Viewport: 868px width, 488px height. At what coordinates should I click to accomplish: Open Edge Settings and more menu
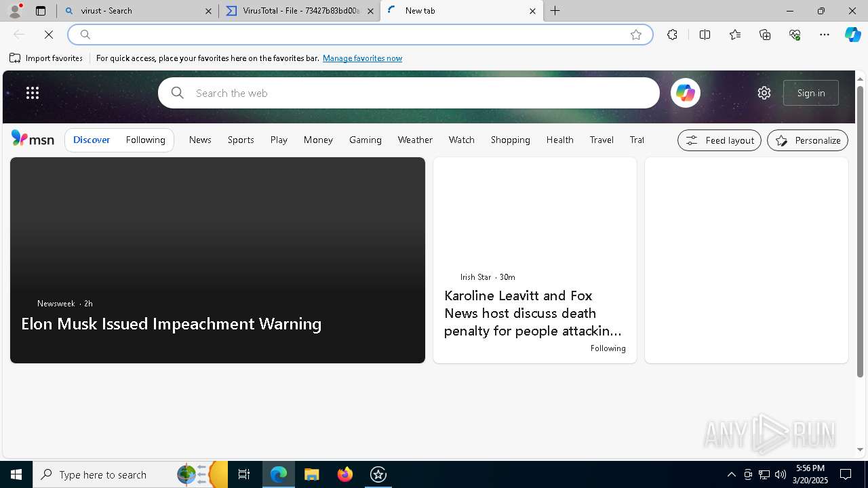[825, 35]
